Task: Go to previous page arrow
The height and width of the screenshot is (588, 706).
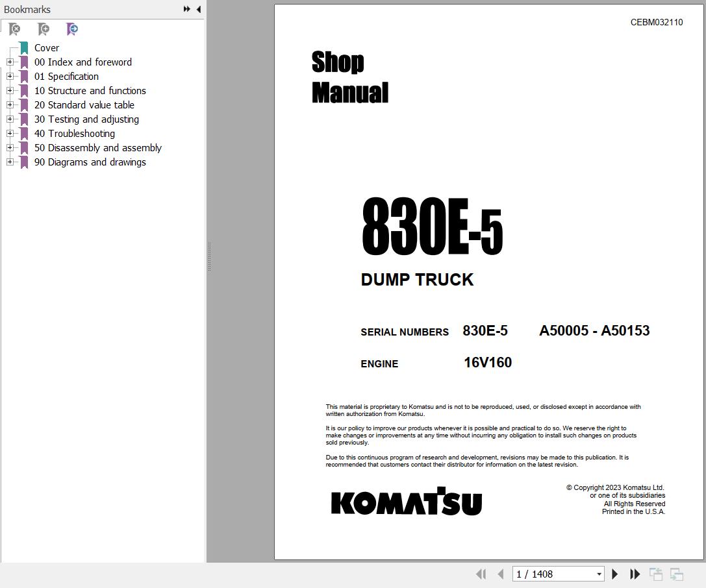Action: (x=501, y=574)
